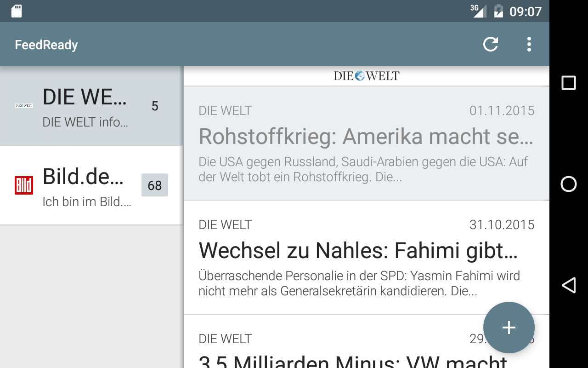Click the FeedReady app title
Viewport: 588px width, 368px height.
coord(46,45)
